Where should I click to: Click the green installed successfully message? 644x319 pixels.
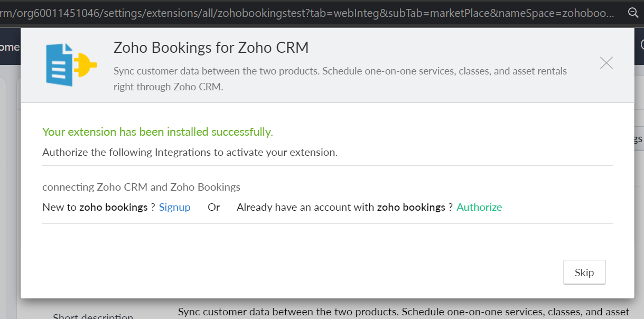(x=157, y=132)
